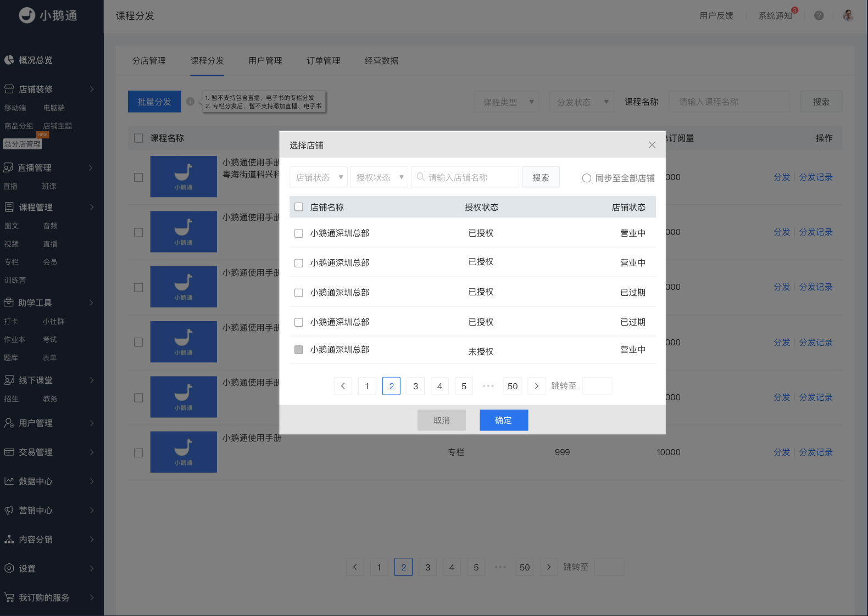Open 系统通知 in the top bar
The height and width of the screenshot is (616, 868).
click(x=775, y=16)
